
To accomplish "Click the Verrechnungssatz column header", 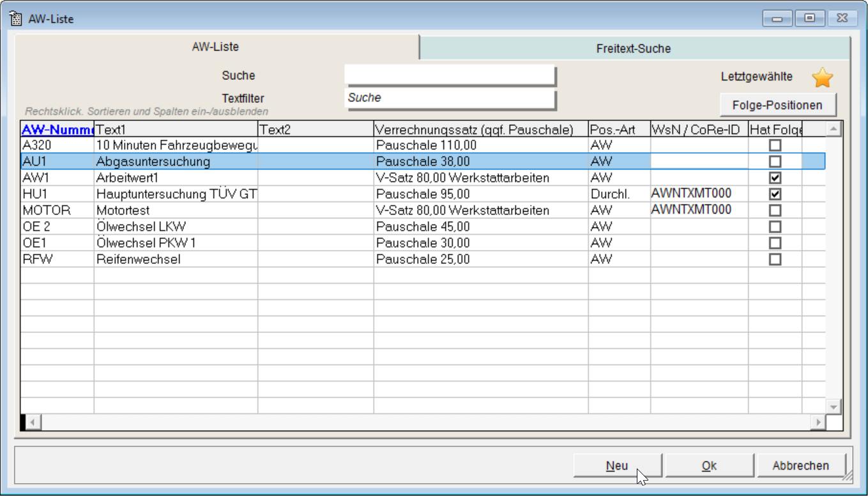I will pyautogui.click(x=481, y=130).
